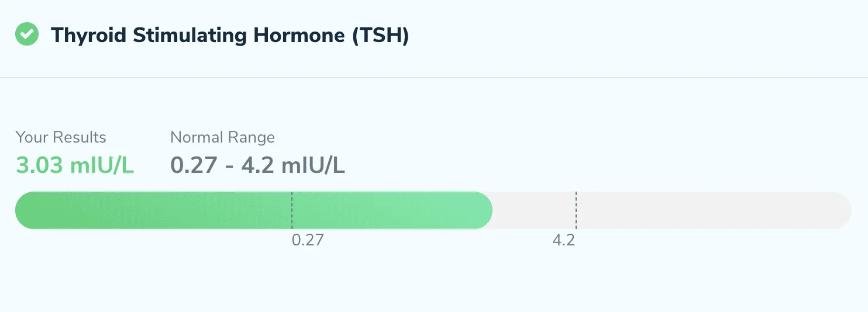Click the green checkmark status icon
The image size is (868, 312).
pyautogui.click(x=26, y=34)
